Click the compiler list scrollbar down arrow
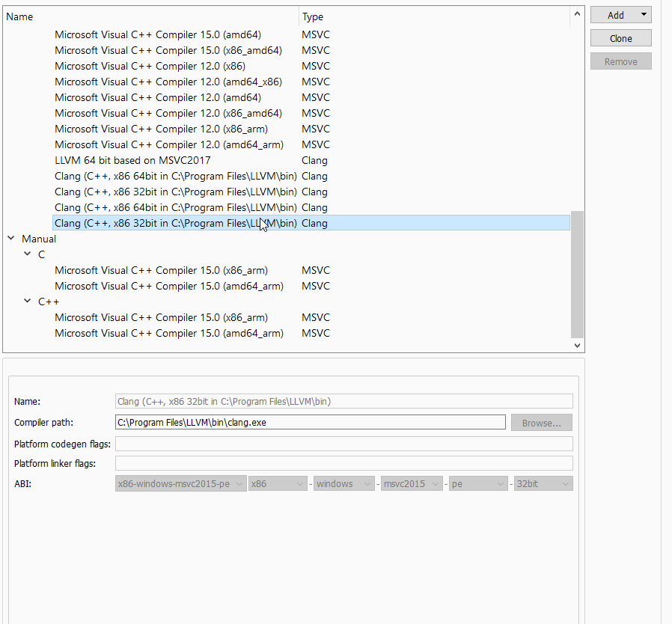 [x=577, y=346]
